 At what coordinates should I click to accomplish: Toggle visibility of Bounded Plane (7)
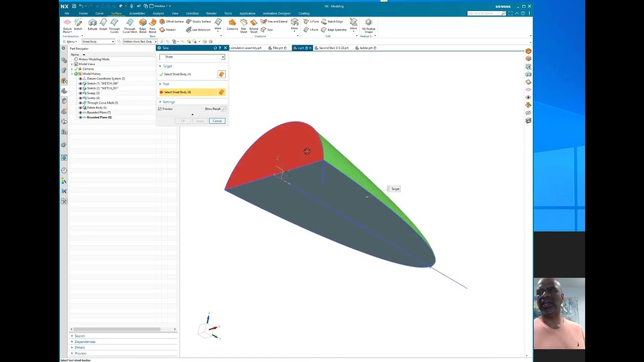80,113
